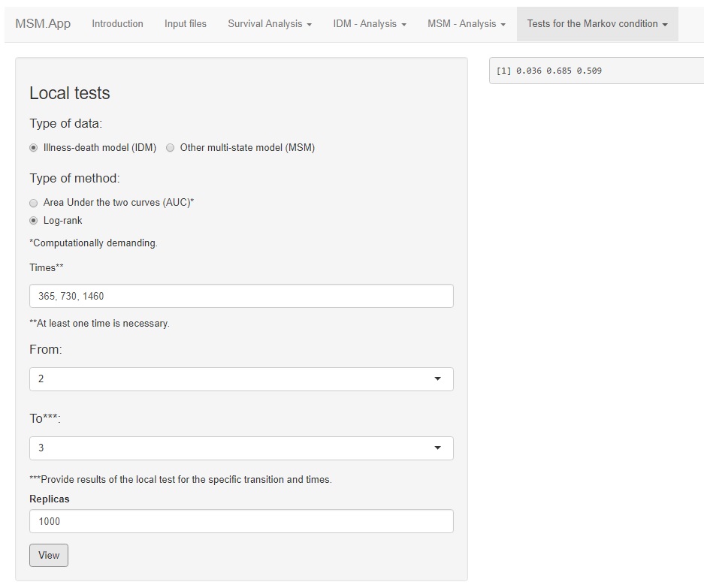Select Illness-death model (IDM) radio button
The image size is (704, 588).
click(34, 148)
